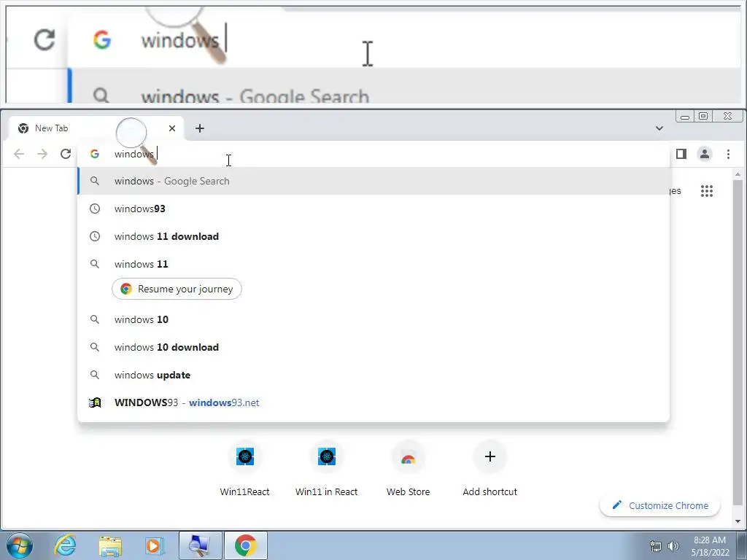Open Windows Media Player from the taskbar
Viewport: 747px width, 560px height.
click(x=154, y=545)
